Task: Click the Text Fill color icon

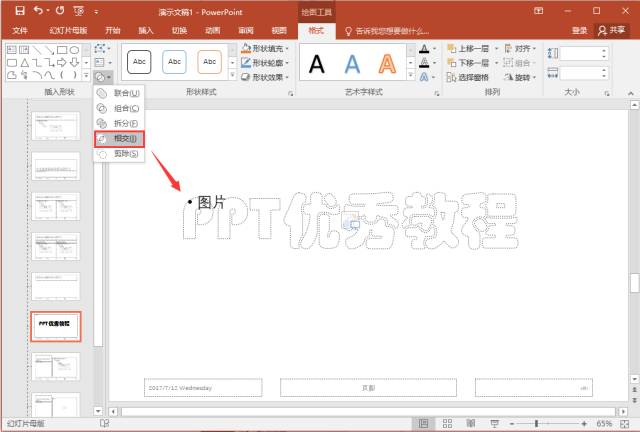Action: [x=424, y=49]
